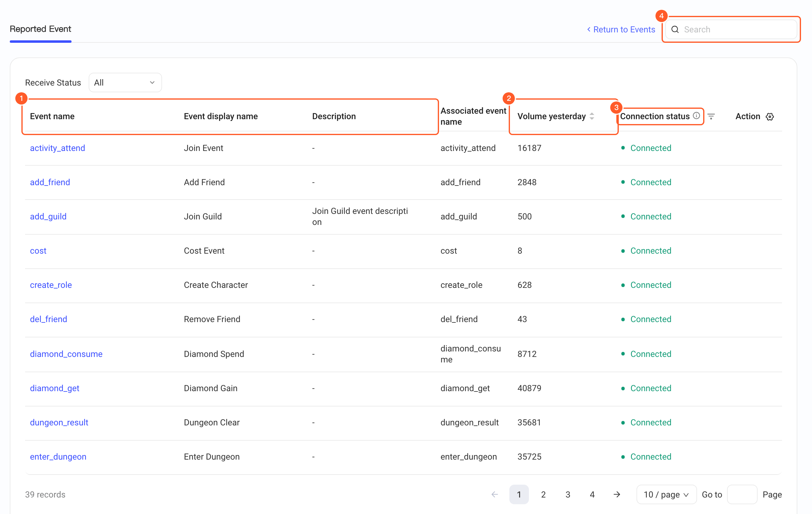
Task: Click the Event name column header
Action: [52, 116]
